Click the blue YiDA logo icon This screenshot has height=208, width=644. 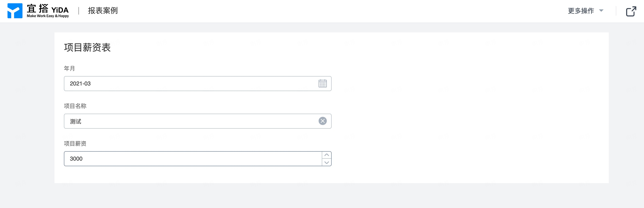pos(15,11)
